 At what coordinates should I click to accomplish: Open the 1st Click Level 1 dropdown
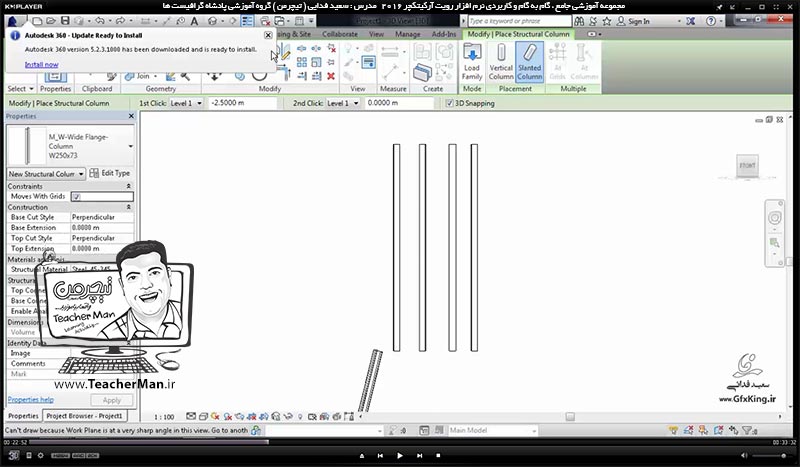185,103
